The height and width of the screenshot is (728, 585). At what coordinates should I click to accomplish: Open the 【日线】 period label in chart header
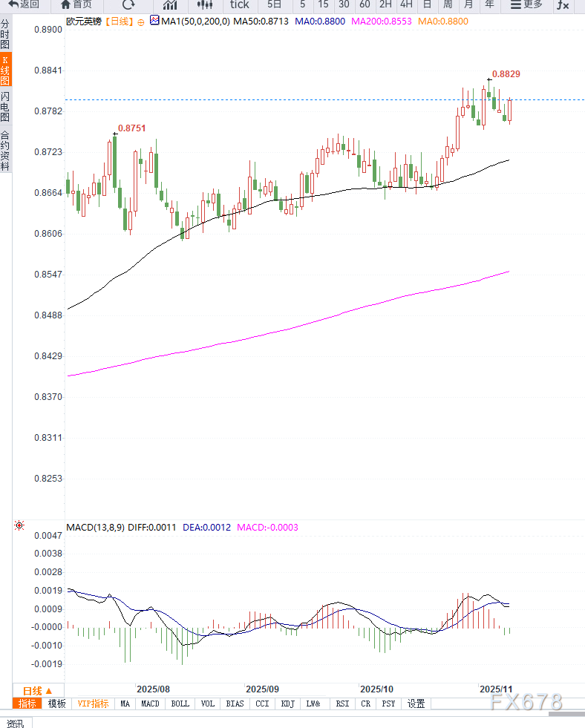point(117,22)
